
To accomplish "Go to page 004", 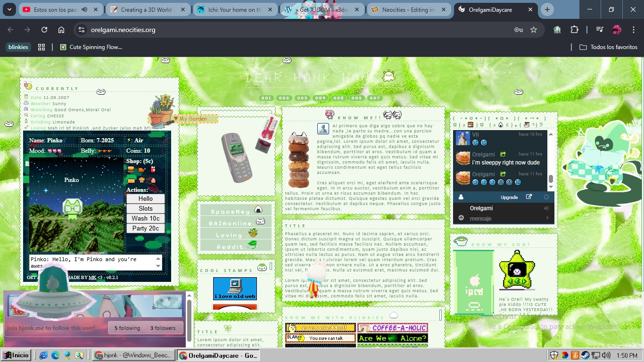I will 320,98.
